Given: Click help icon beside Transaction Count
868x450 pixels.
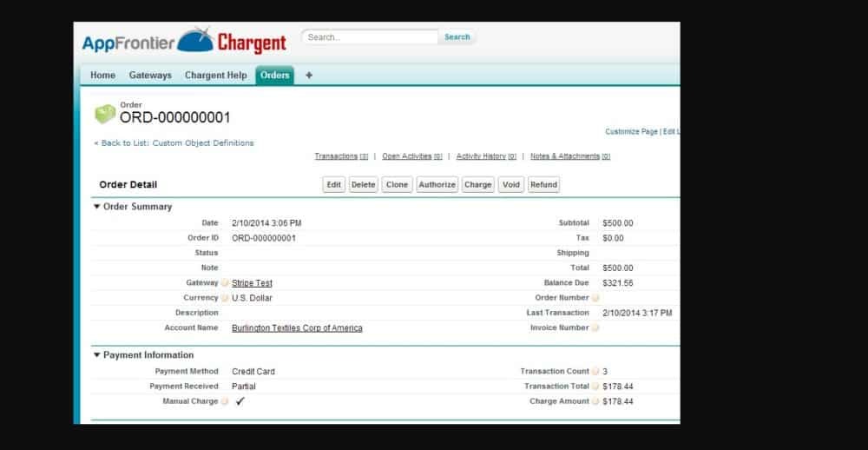Looking at the screenshot, I should (x=595, y=372).
